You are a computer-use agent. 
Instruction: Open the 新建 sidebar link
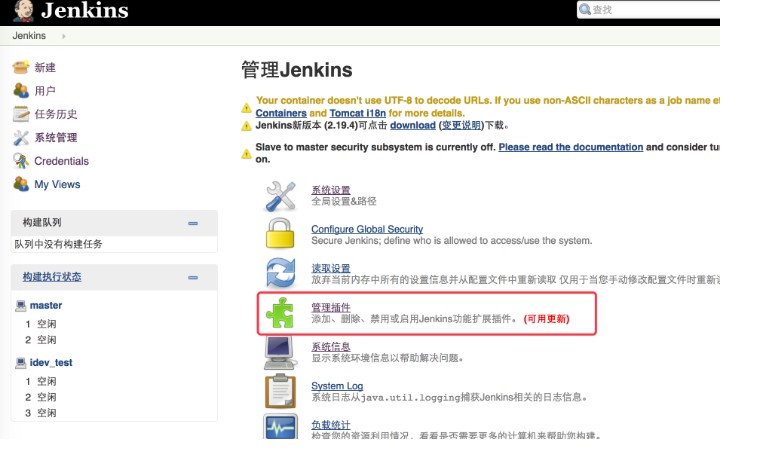click(45, 68)
